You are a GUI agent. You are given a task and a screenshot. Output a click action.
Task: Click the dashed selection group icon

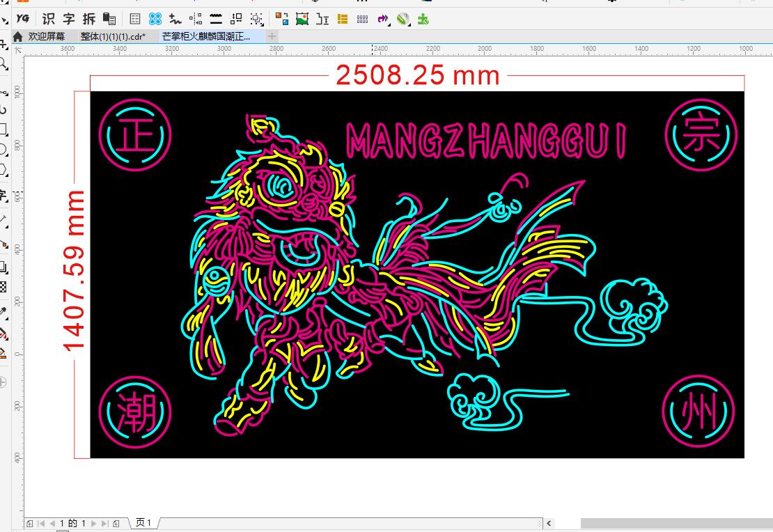(257, 19)
